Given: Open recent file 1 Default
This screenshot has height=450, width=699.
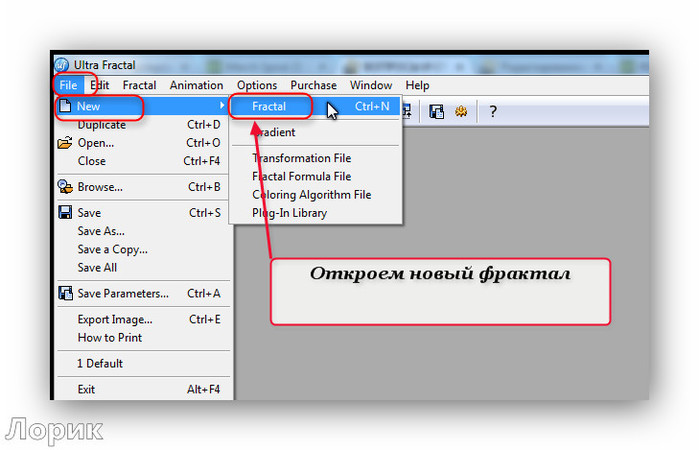Looking at the screenshot, I should (x=100, y=364).
